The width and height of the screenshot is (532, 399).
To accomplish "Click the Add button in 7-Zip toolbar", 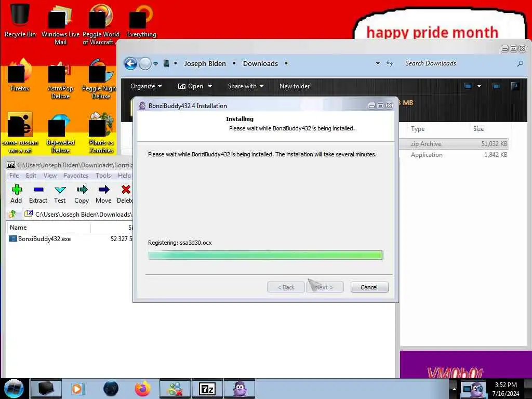I will coord(16,194).
